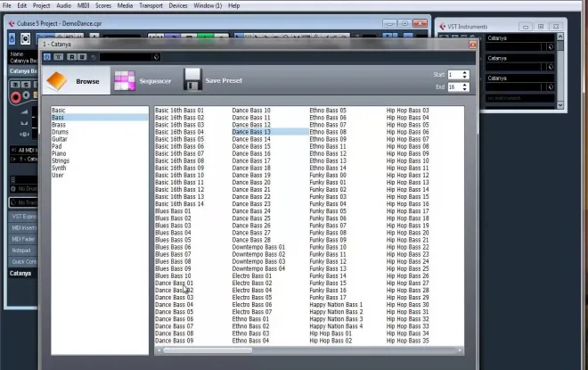The width and height of the screenshot is (588, 370).
Task: Toggle the project activate power button in Cubase
Action: (x=12, y=38)
